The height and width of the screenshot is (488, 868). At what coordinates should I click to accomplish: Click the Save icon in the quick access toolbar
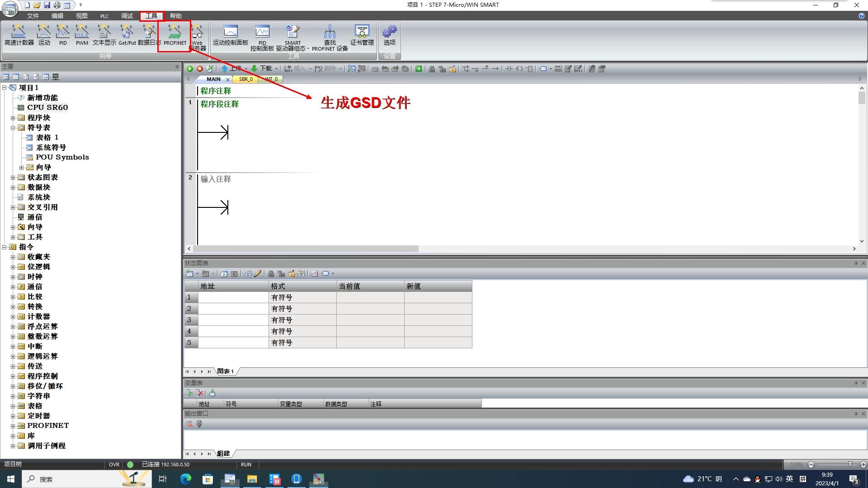(47, 5)
